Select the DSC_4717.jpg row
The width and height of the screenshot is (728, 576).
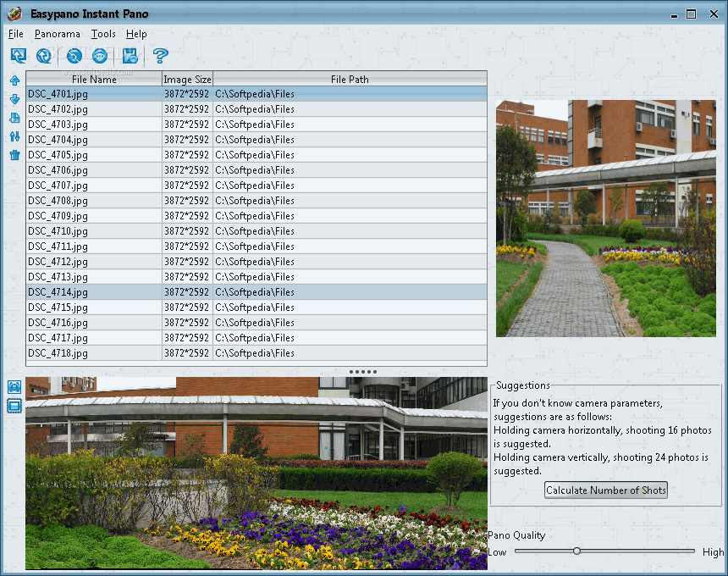(256, 338)
